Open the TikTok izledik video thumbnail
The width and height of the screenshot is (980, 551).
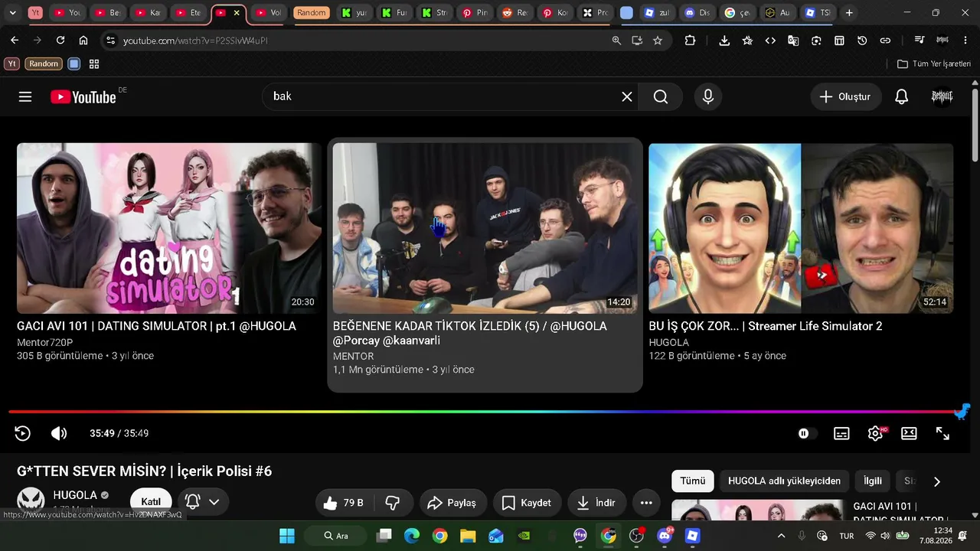pyautogui.click(x=485, y=228)
